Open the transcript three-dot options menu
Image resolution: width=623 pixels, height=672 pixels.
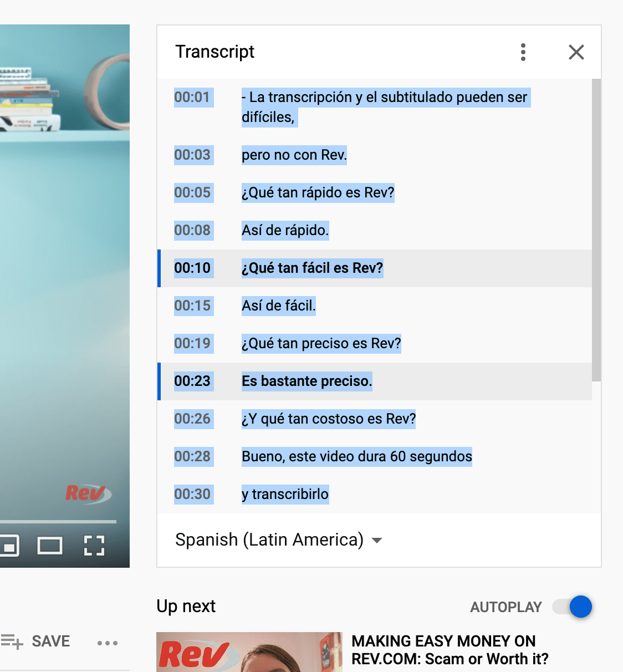pos(523,52)
